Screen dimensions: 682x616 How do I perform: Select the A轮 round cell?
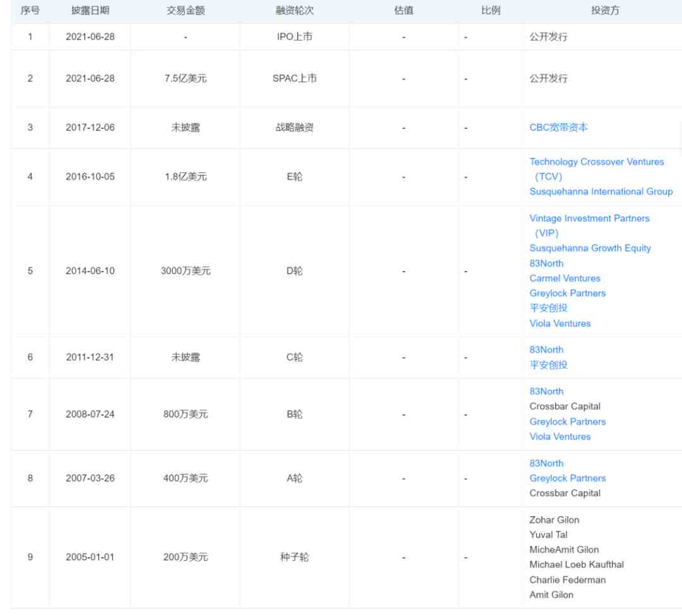294,478
